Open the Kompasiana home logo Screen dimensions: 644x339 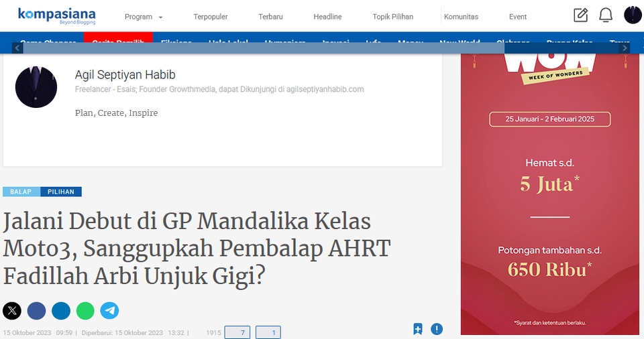56,16
